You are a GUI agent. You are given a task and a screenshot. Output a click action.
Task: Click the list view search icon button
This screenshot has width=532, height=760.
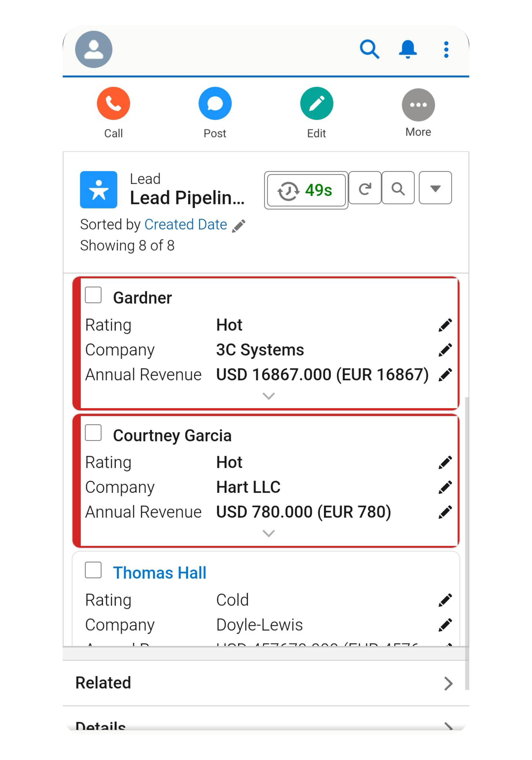pyautogui.click(x=398, y=188)
